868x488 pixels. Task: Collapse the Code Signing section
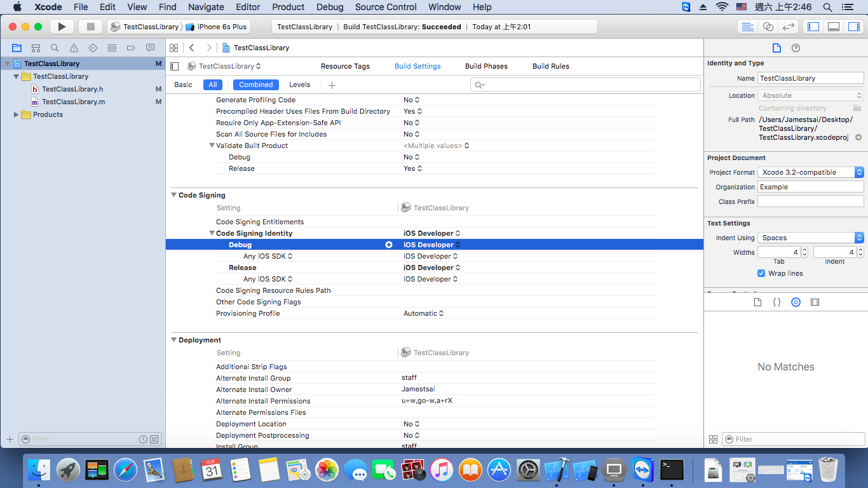tap(174, 195)
